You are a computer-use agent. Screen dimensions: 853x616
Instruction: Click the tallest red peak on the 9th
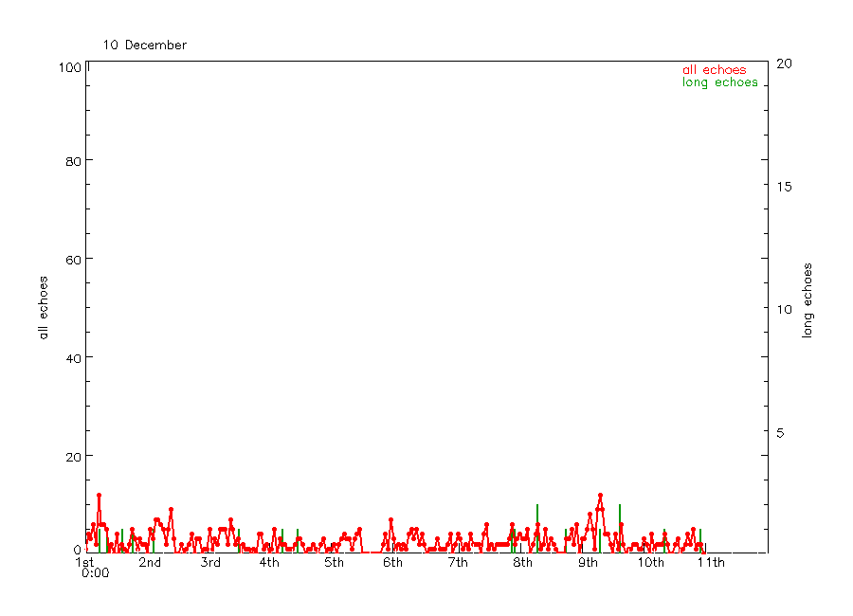pos(600,496)
